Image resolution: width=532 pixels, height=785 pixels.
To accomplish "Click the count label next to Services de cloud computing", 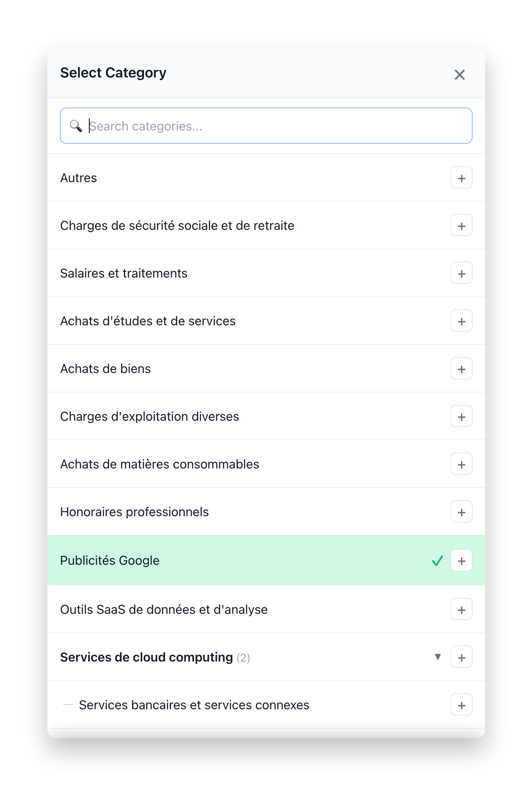I will (x=244, y=657).
